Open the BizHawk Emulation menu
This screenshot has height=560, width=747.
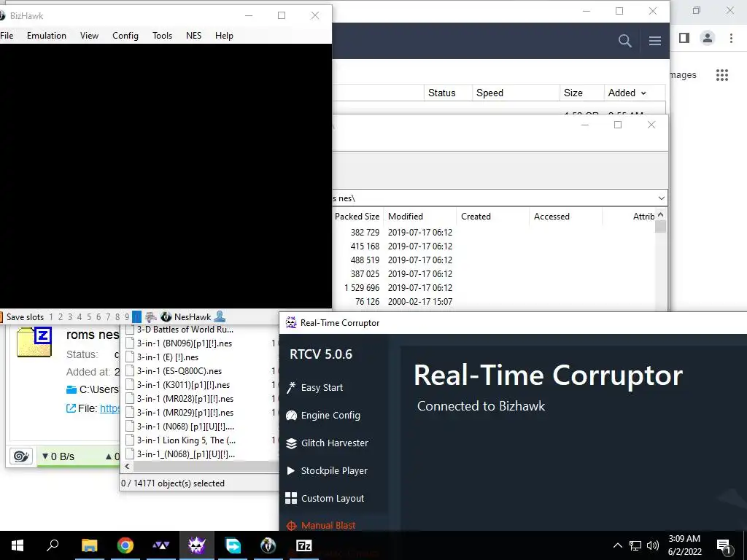point(47,36)
